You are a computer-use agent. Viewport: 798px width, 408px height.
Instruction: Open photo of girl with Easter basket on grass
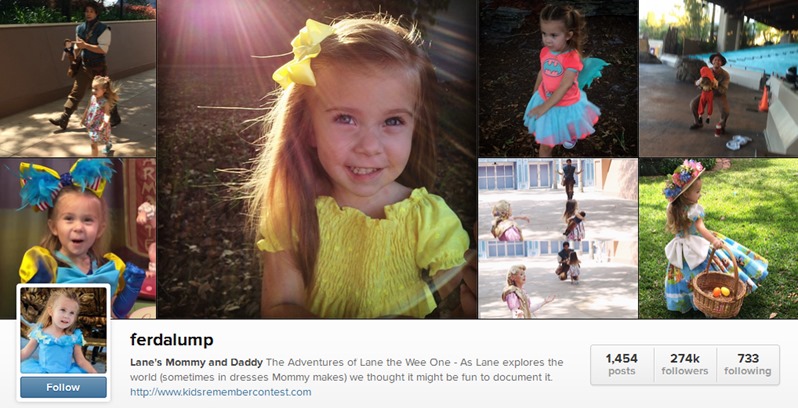[x=719, y=239]
